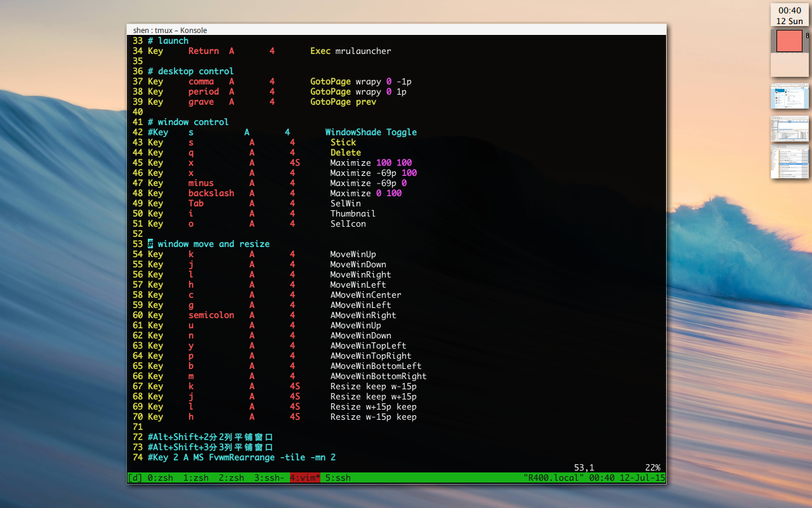Click "Tab" key name on line 49

point(196,203)
